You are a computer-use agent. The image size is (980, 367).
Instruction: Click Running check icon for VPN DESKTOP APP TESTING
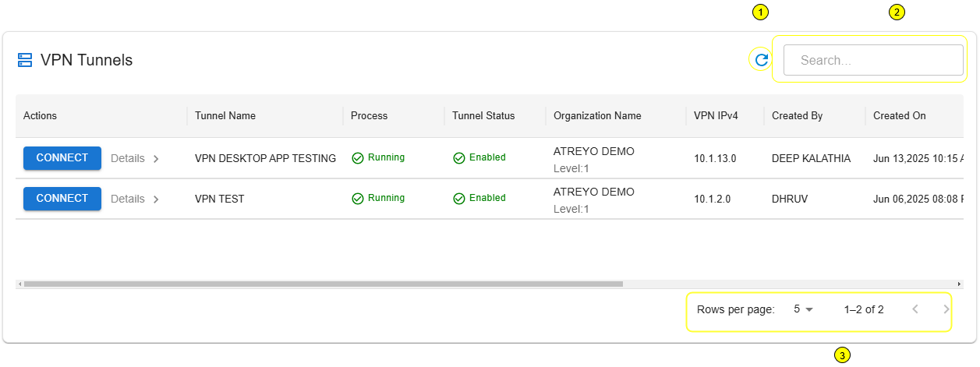point(358,158)
